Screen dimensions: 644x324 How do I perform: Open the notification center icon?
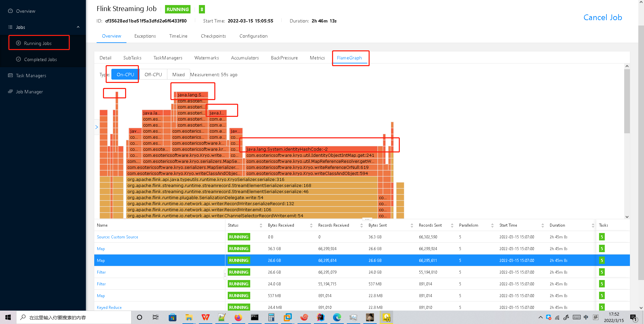coord(633,318)
